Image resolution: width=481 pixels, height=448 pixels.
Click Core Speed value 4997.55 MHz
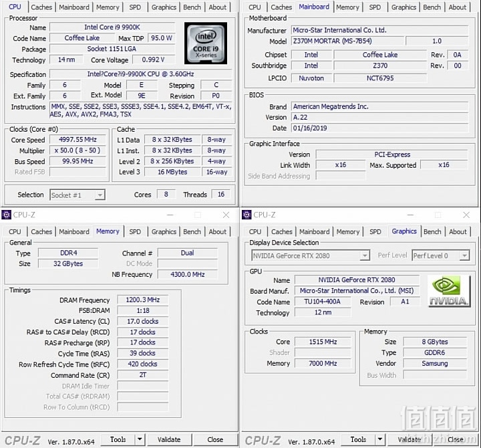78,140
